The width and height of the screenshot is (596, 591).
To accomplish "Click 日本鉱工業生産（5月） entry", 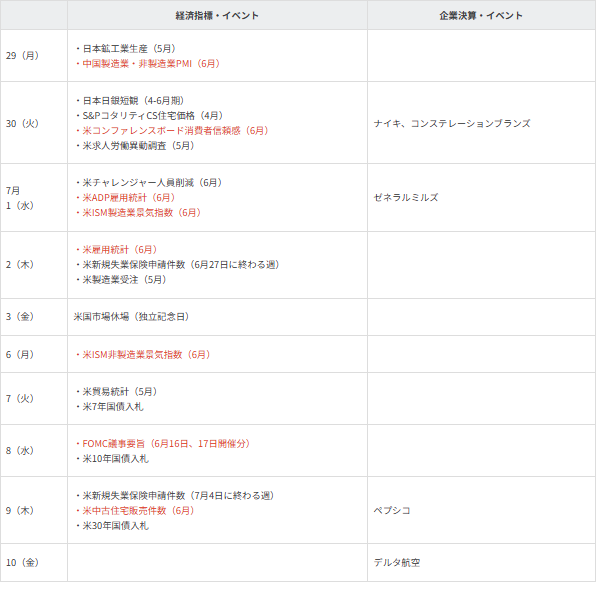I will point(126,49).
